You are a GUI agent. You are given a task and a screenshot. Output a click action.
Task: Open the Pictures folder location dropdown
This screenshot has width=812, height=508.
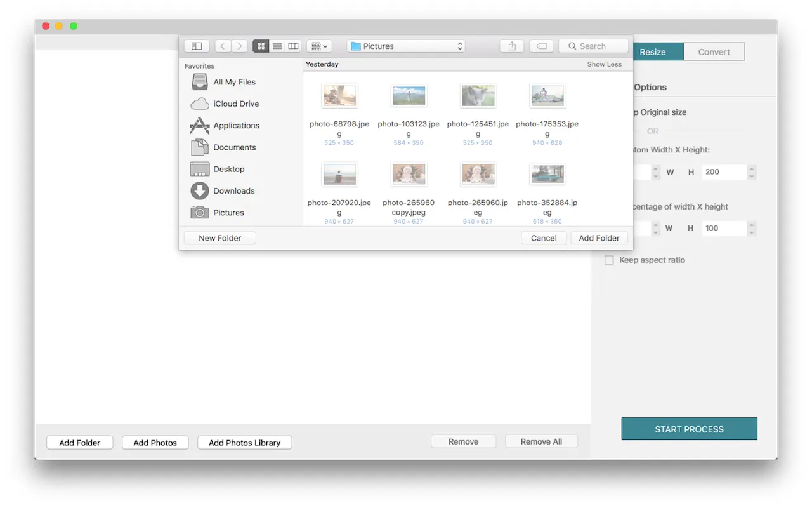406,46
